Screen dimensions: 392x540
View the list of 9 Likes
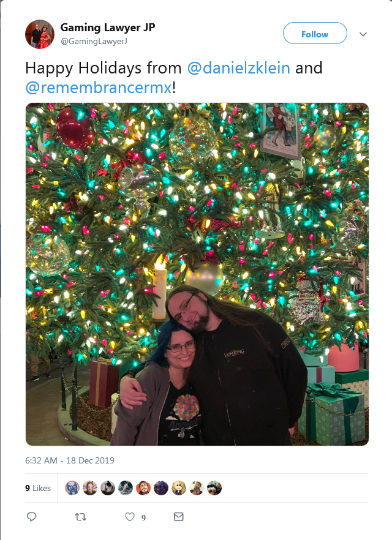(x=38, y=488)
